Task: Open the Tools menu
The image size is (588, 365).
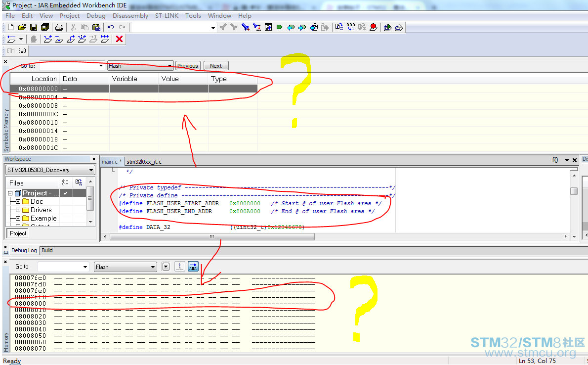Action: coord(193,15)
